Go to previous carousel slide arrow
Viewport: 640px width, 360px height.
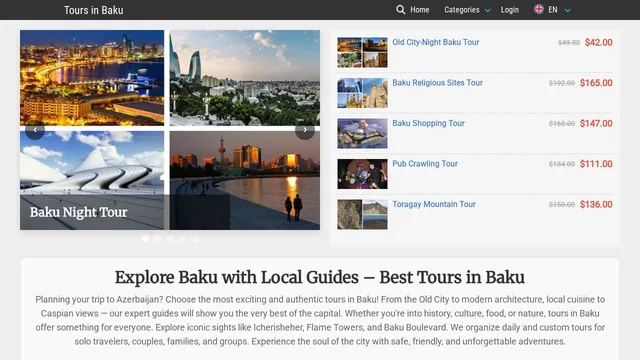(35, 130)
